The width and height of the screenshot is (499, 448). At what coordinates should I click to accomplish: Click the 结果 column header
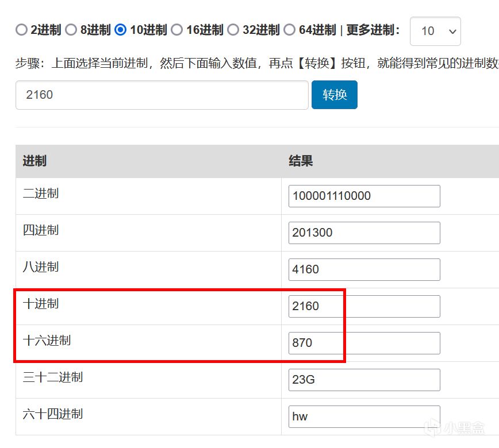point(301,161)
